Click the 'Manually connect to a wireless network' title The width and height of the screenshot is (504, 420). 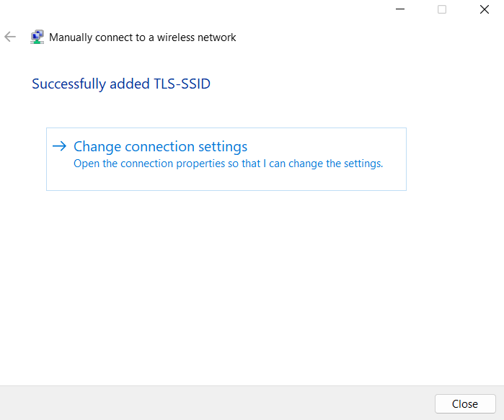pos(142,37)
